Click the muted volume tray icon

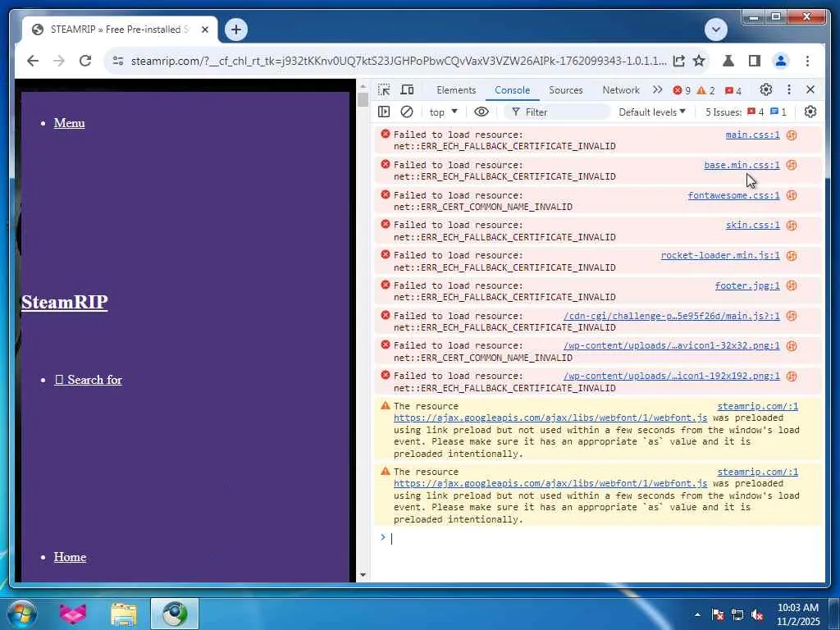tap(757, 615)
